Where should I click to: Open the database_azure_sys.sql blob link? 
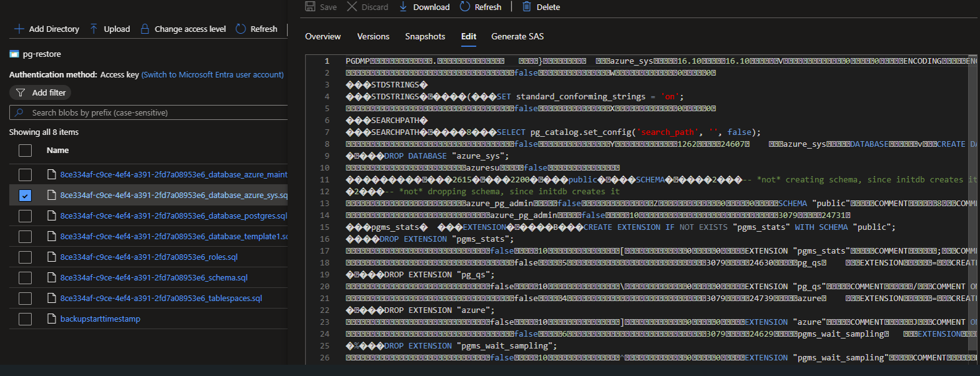point(174,195)
